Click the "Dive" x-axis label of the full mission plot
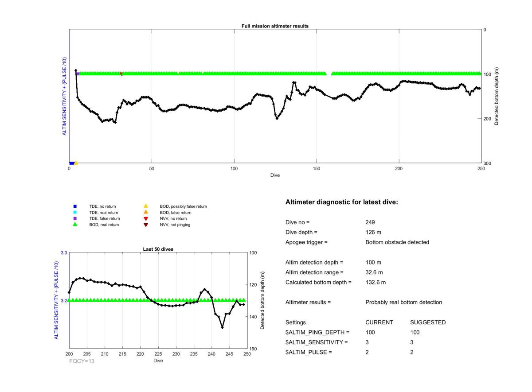532x392 pixels. pos(275,175)
